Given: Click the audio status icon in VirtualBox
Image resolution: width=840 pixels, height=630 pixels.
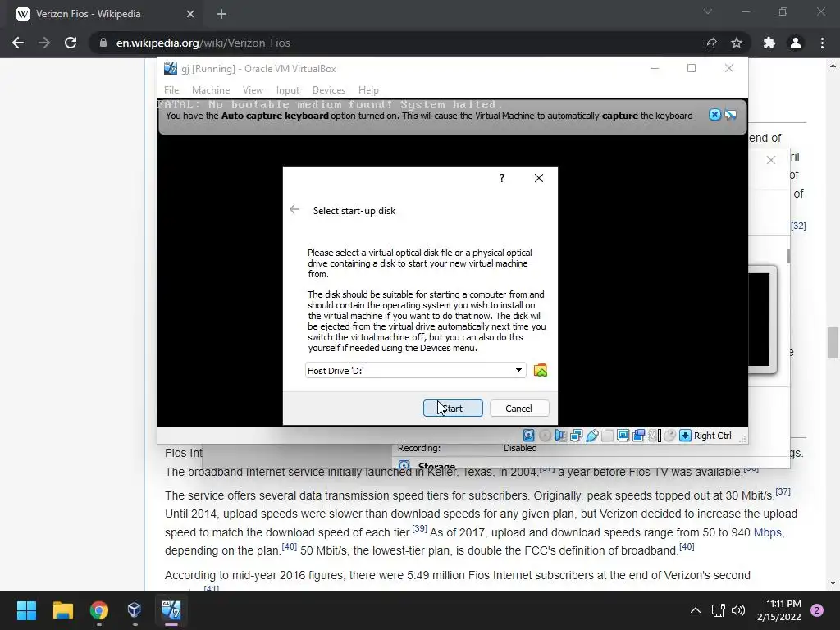Looking at the screenshot, I should coord(560,435).
